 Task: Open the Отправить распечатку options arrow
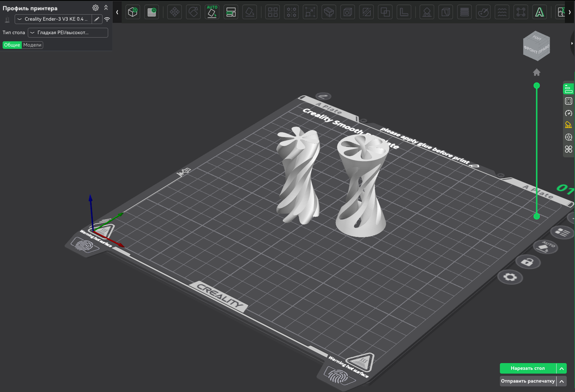(561, 381)
